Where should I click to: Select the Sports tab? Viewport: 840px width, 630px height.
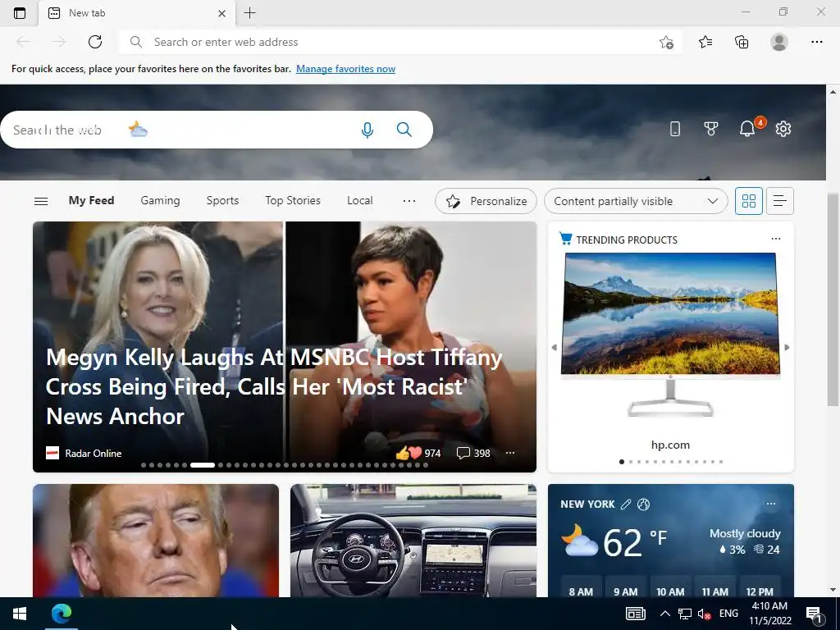[x=222, y=200]
